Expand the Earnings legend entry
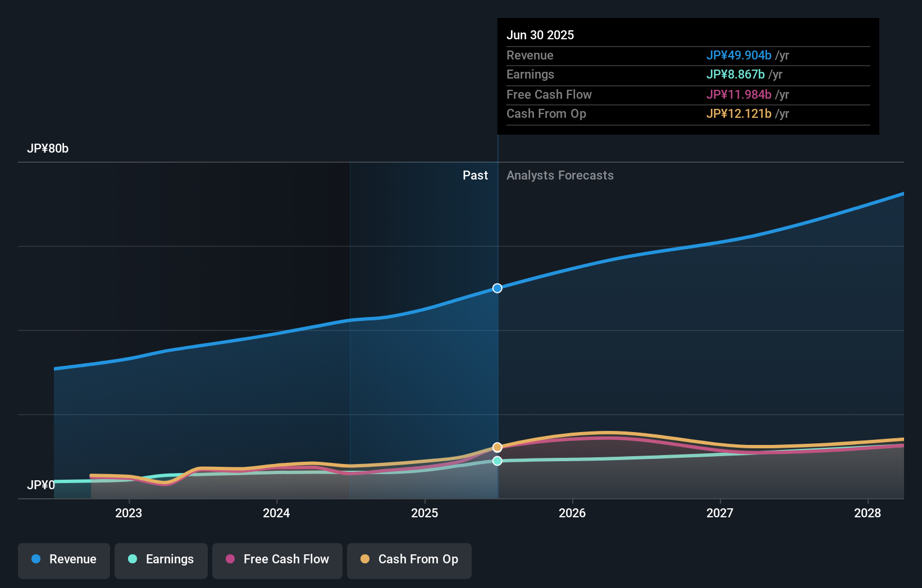 pos(161,560)
